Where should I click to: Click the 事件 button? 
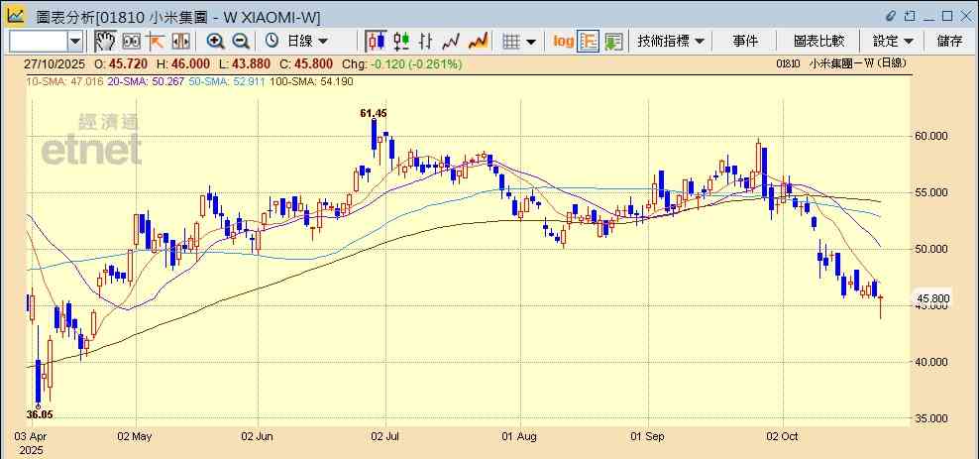745,41
